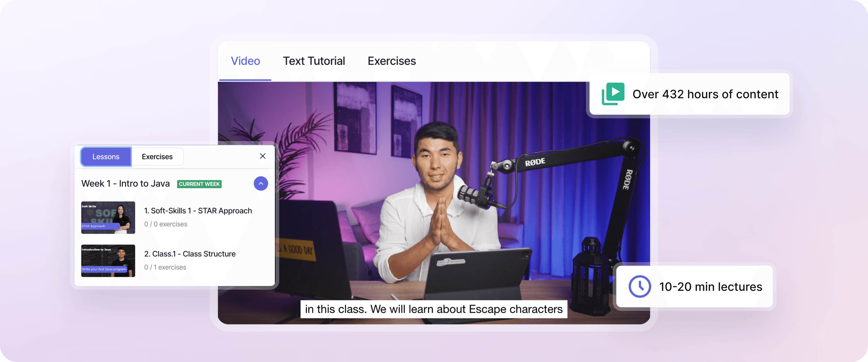Click the CURRENT WEEK green badge
The height and width of the screenshot is (362, 868).
(x=199, y=184)
